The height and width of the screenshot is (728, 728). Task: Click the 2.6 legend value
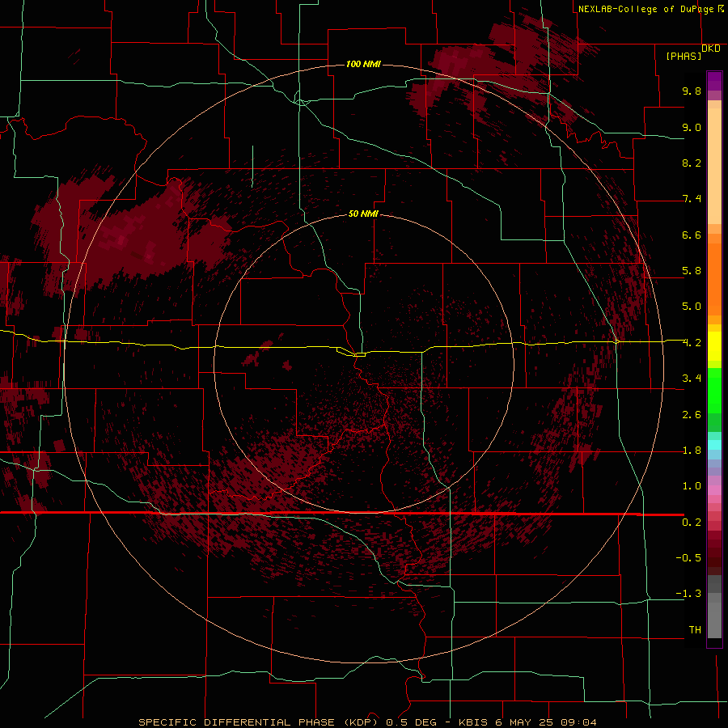[x=692, y=415]
